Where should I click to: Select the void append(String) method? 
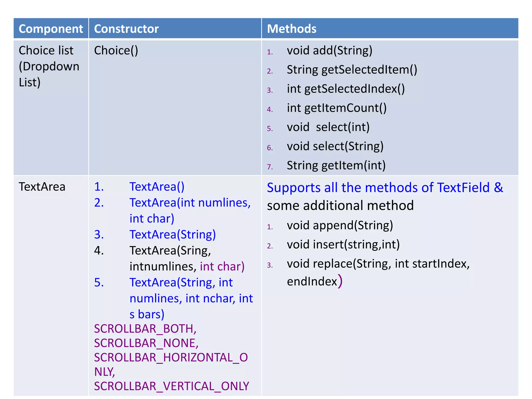point(340,225)
